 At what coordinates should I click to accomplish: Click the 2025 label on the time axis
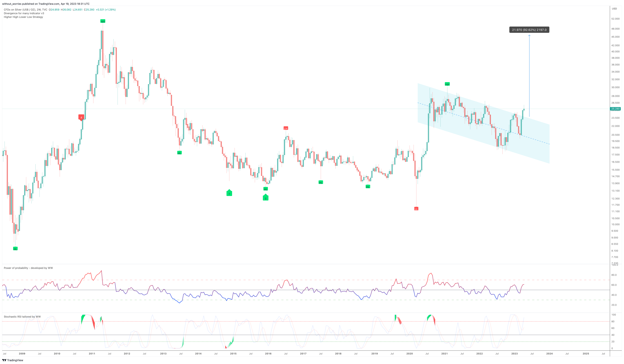click(x=586, y=354)
